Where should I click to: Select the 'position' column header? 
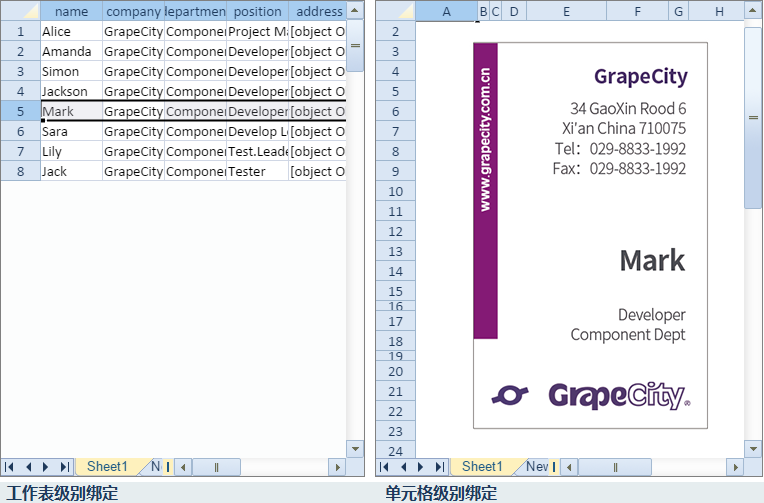click(257, 12)
